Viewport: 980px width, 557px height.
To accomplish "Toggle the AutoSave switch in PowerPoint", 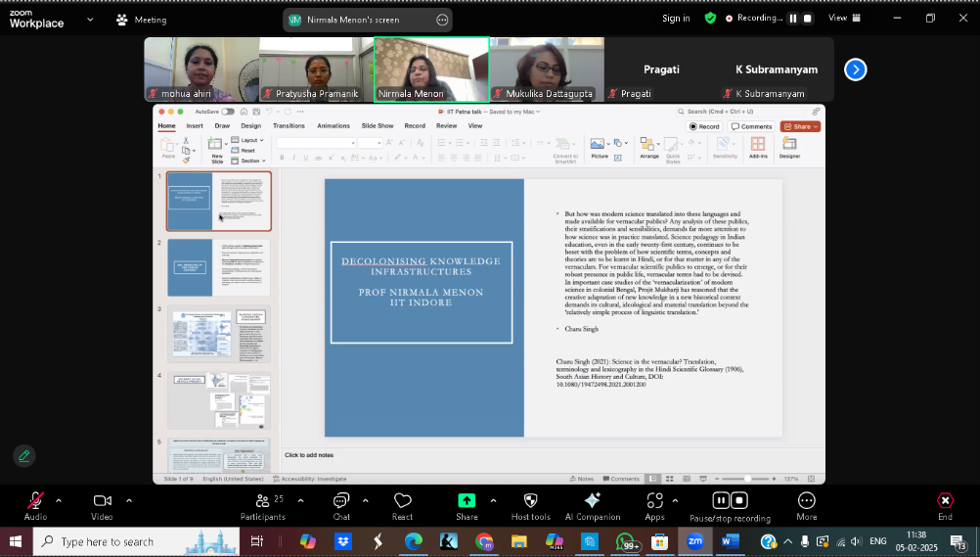I will 228,112.
